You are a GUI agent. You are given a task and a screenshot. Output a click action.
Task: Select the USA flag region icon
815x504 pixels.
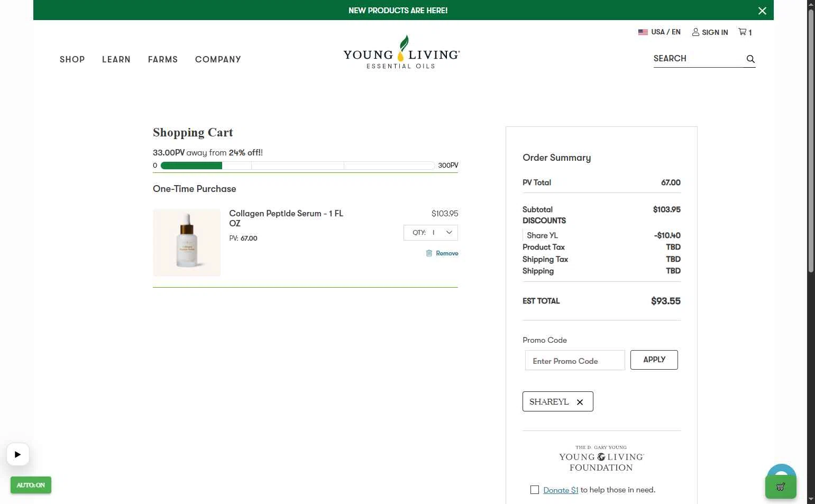[643, 32]
